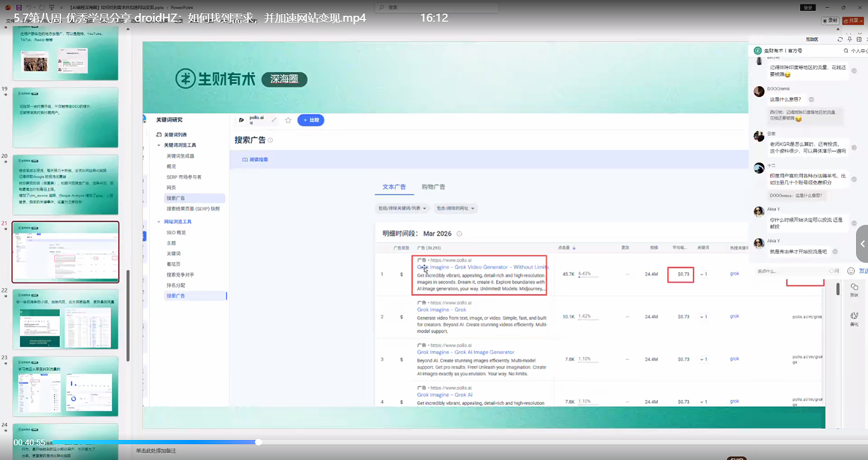Select 搜索竞争对手 in the sidebar
This screenshot has width=868, height=460.
click(x=180, y=275)
